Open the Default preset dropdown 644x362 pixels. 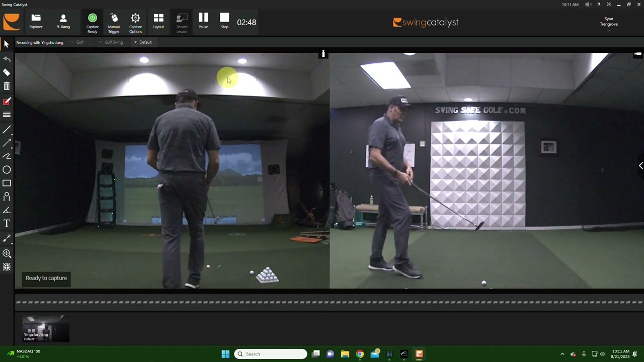point(143,42)
